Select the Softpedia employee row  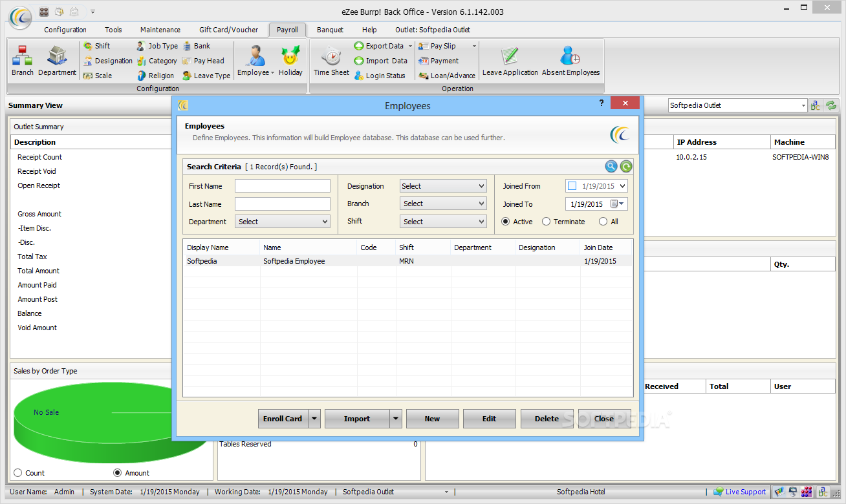click(x=407, y=261)
